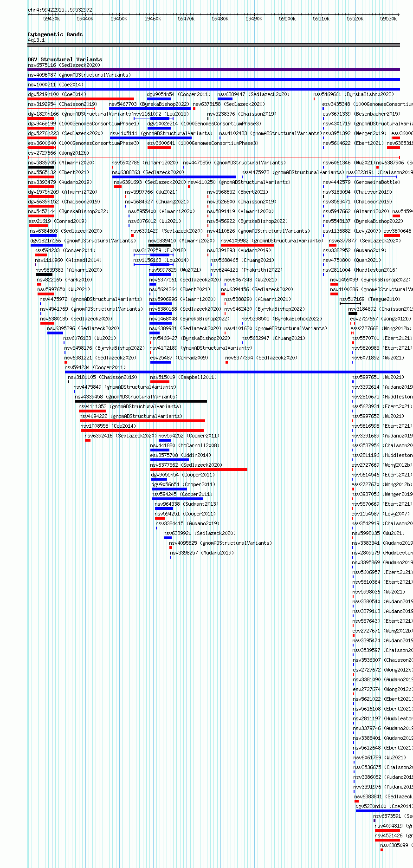Open nsv4095825 gnomAD variant label
The width and height of the screenshot is (413, 868).
(220, 543)
